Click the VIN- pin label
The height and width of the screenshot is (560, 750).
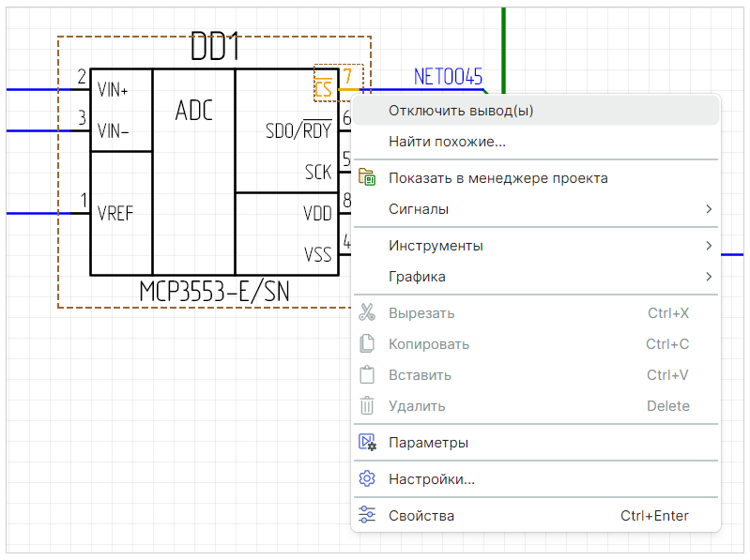[113, 131]
